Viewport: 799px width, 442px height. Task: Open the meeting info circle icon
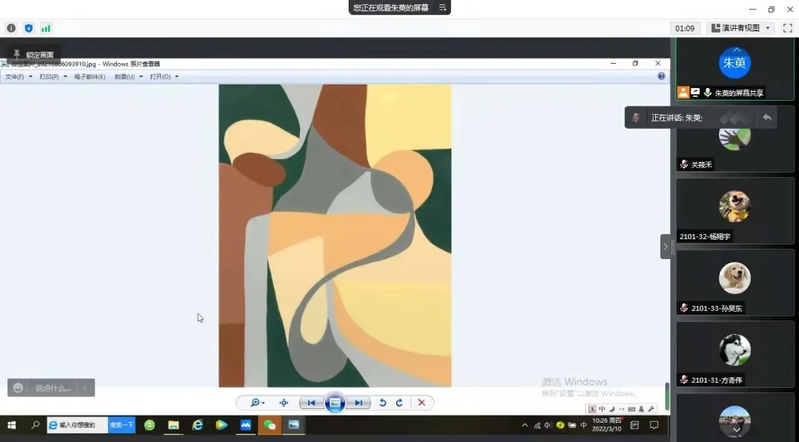11,29
